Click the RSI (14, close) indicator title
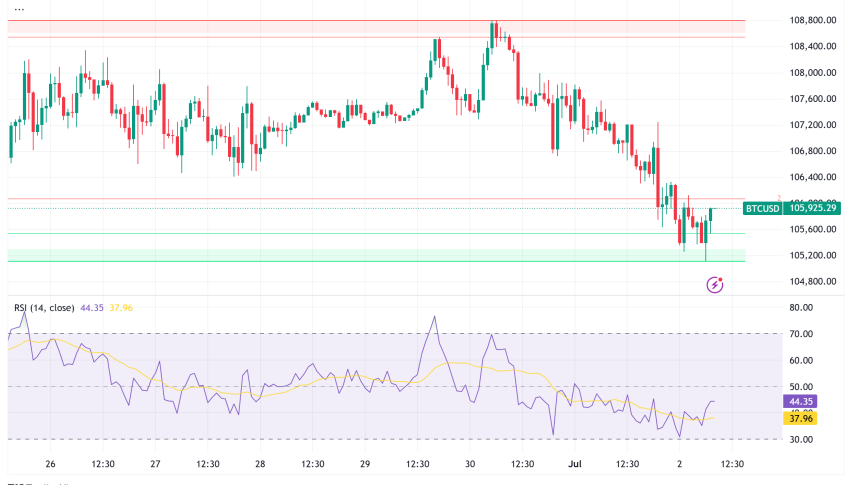Screen dimensions: 852x485 tap(44, 308)
